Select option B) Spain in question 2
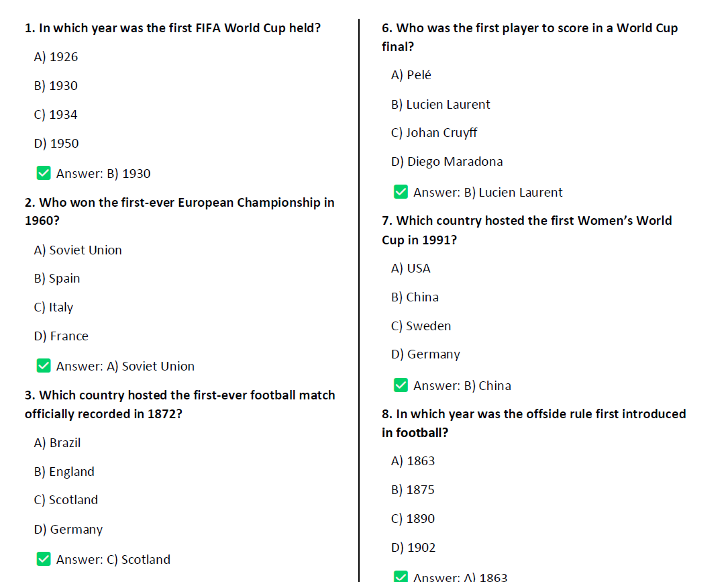Viewport: 728px width, 582px height. click(57, 279)
